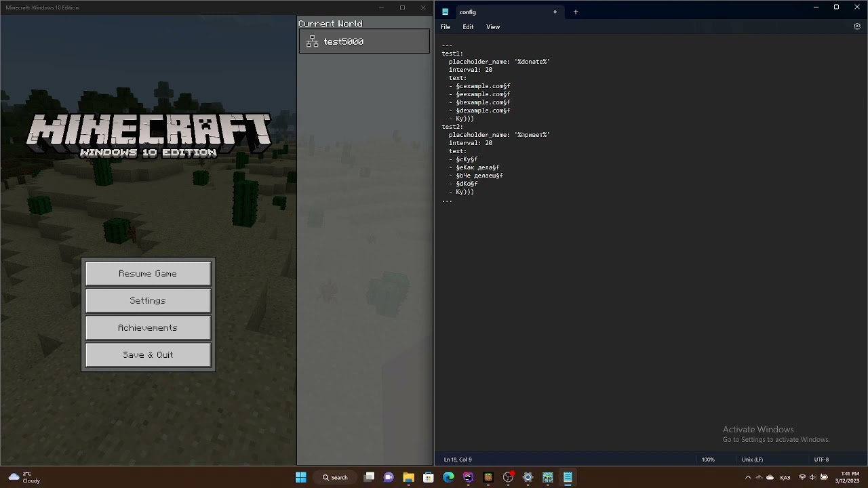This screenshot has width=868, height=488.
Task: Open Minecraft Settings from the pause menu
Action: coord(148,300)
